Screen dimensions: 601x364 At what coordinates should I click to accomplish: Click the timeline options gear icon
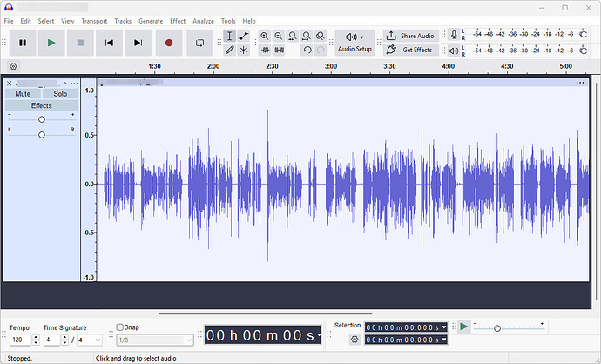pos(13,66)
